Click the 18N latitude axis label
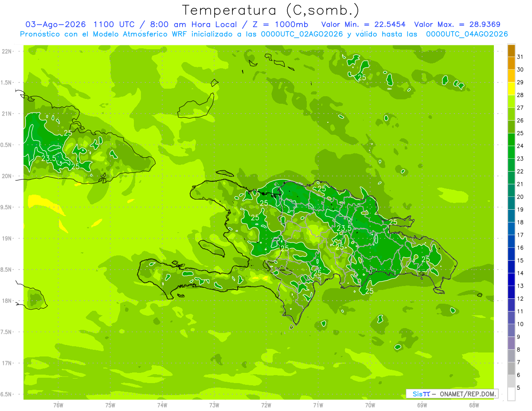Image resolution: width=532 pixels, height=411 pixels. tap(8, 301)
